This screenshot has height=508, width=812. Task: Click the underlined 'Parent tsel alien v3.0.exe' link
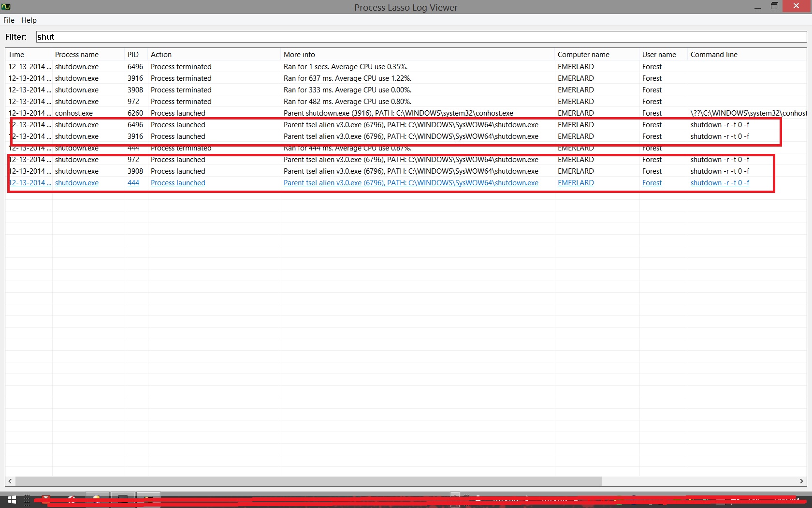click(x=411, y=183)
